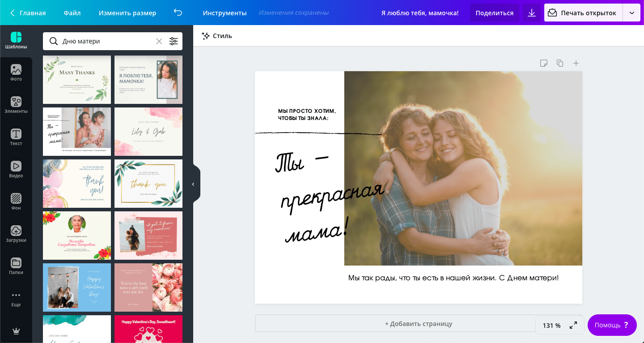Select the Я люблю тебя, мамочка template
The width and height of the screenshot is (644, 343).
point(148,80)
